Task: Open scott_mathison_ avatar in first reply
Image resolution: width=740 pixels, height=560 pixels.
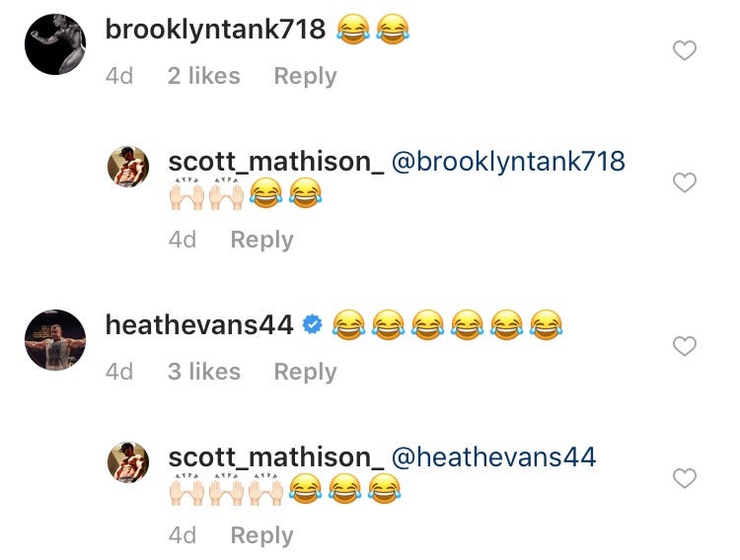Action: pyautogui.click(x=128, y=167)
